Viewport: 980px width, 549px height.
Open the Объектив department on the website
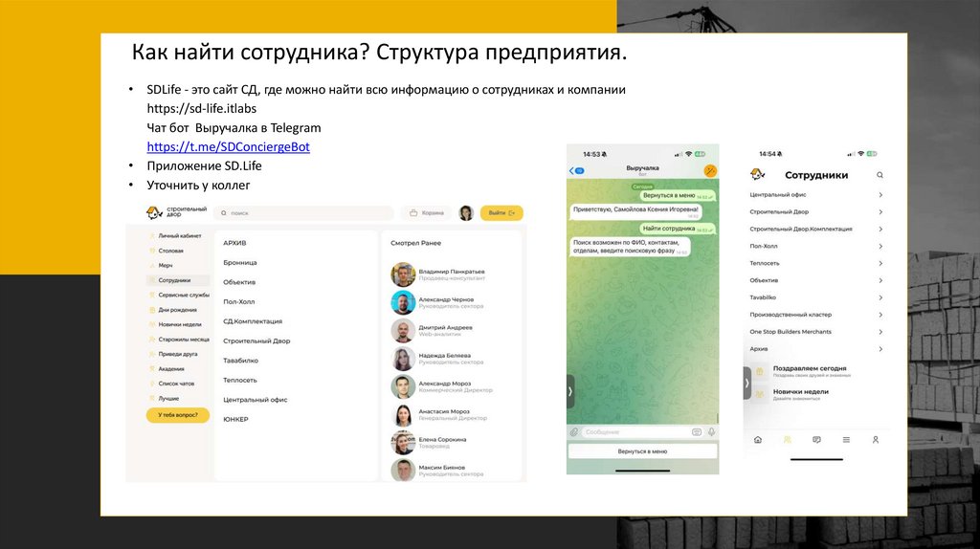[239, 282]
